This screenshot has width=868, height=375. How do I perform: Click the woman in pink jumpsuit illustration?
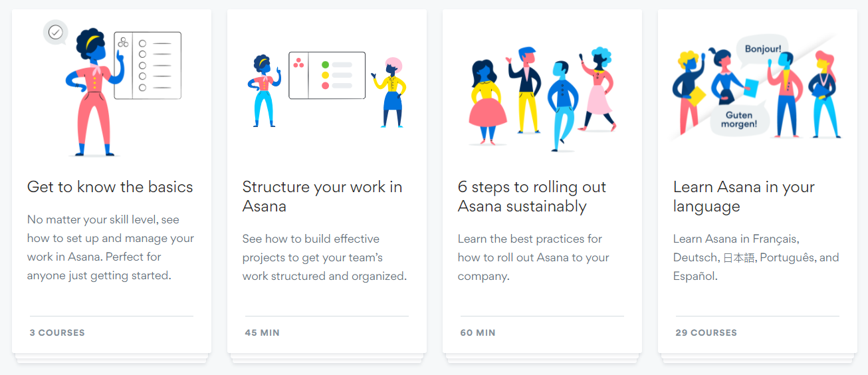[x=91, y=93]
